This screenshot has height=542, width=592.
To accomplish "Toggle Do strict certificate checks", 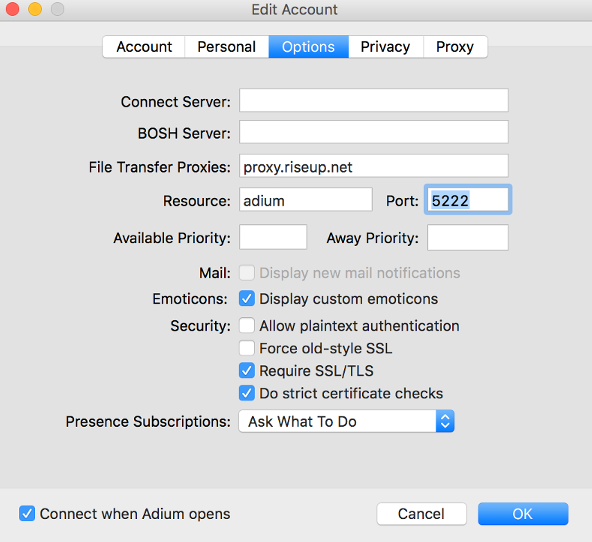I will 247,393.
